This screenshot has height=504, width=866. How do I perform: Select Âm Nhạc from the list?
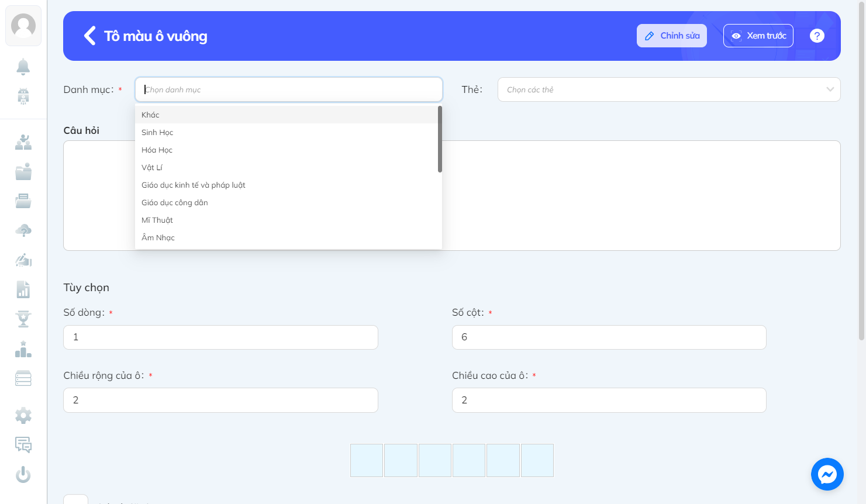point(287,237)
